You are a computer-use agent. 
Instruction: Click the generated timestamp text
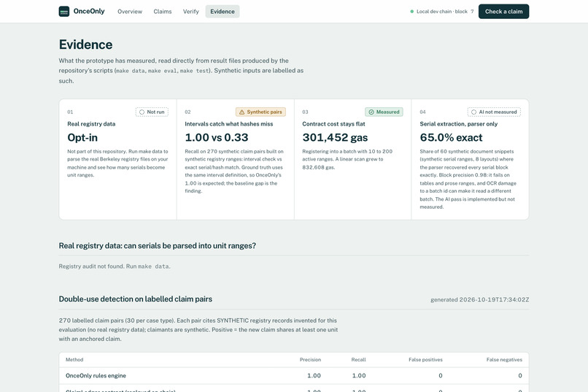(479, 300)
